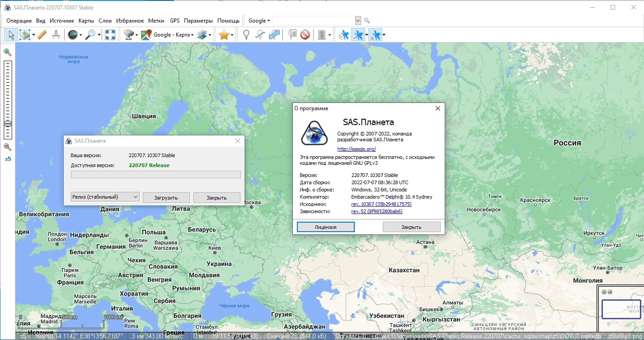Click the tile source hard-drive icon
This screenshot has height=340, width=644.
tap(129, 35)
